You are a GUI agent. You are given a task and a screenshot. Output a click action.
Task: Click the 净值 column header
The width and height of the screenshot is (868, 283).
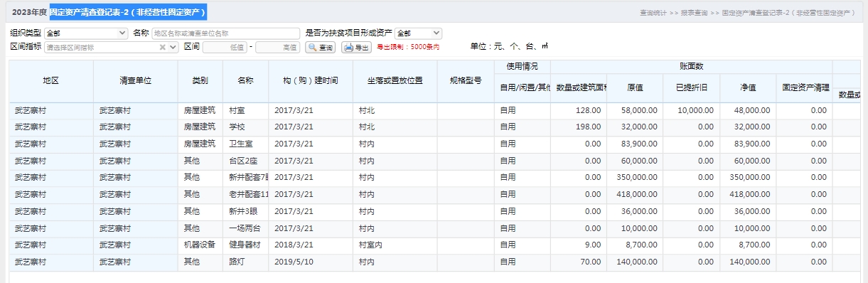point(747,87)
